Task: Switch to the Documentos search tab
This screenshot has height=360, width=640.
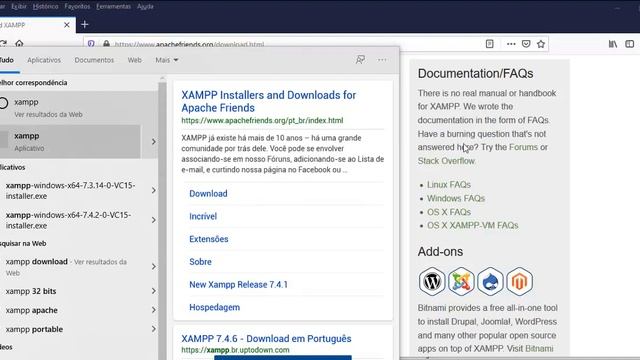Action: coord(94,60)
